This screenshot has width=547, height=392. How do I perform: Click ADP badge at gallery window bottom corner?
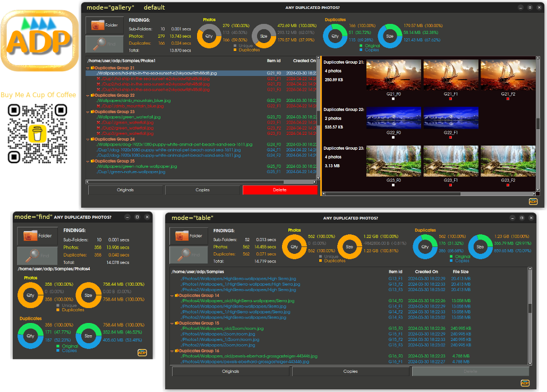533,201
